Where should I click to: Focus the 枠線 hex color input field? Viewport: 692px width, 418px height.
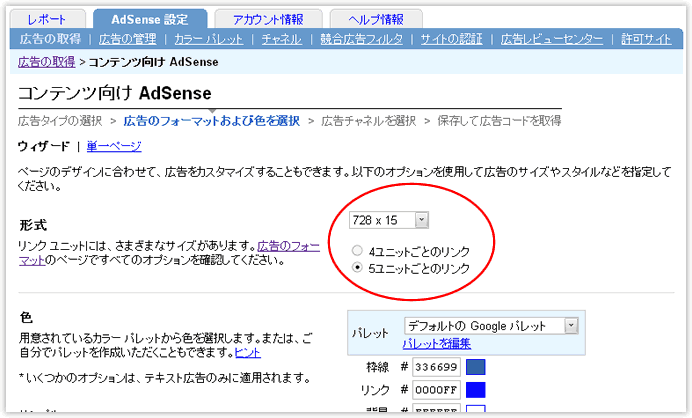pyautogui.click(x=438, y=367)
